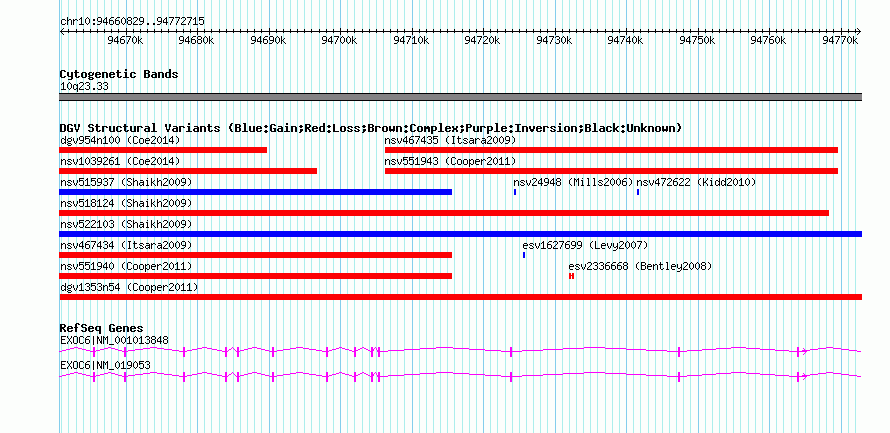Image resolution: width=890 pixels, height=433 pixels.
Task: Open the EXOC6|NM_019053 gene label
Action: 105,365
